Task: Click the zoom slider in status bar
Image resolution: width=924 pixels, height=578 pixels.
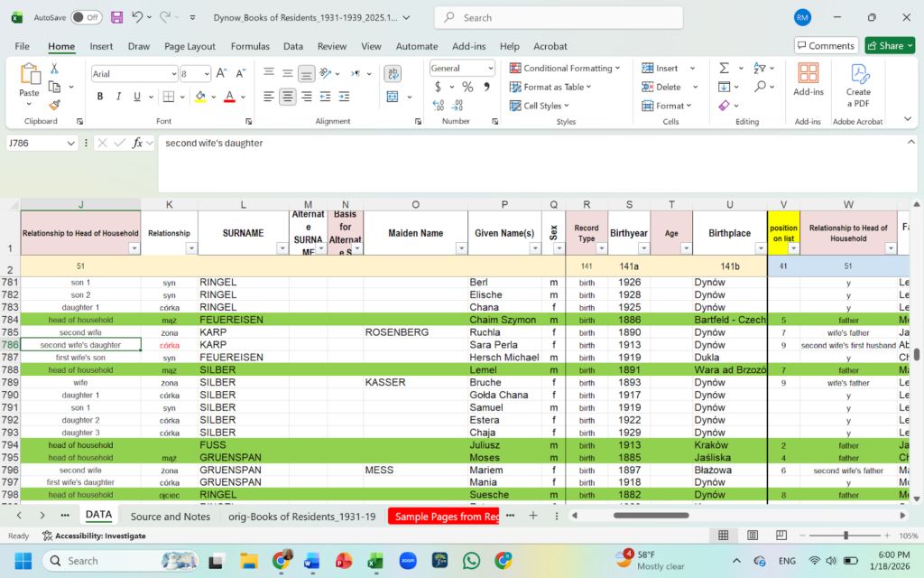Action: pyautogui.click(x=845, y=536)
